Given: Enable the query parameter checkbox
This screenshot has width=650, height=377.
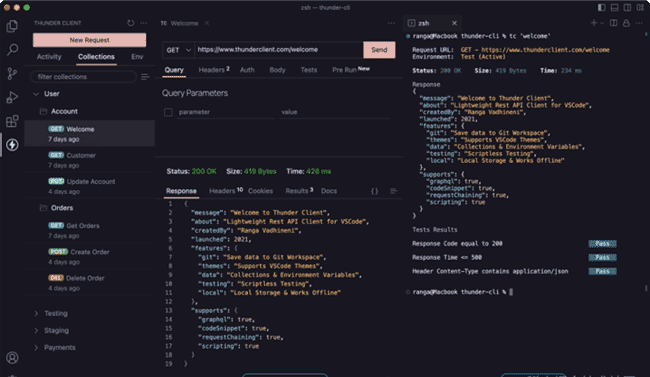Looking at the screenshot, I should (x=168, y=112).
